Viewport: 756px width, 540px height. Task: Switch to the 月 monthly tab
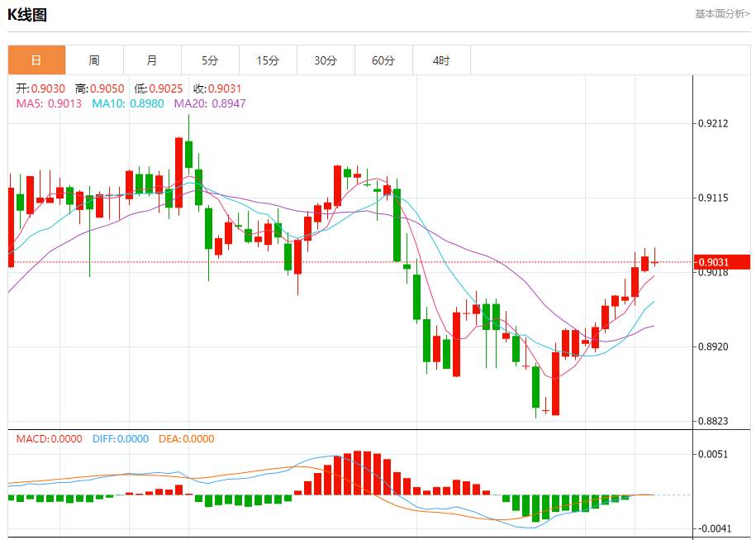pos(152,60)
